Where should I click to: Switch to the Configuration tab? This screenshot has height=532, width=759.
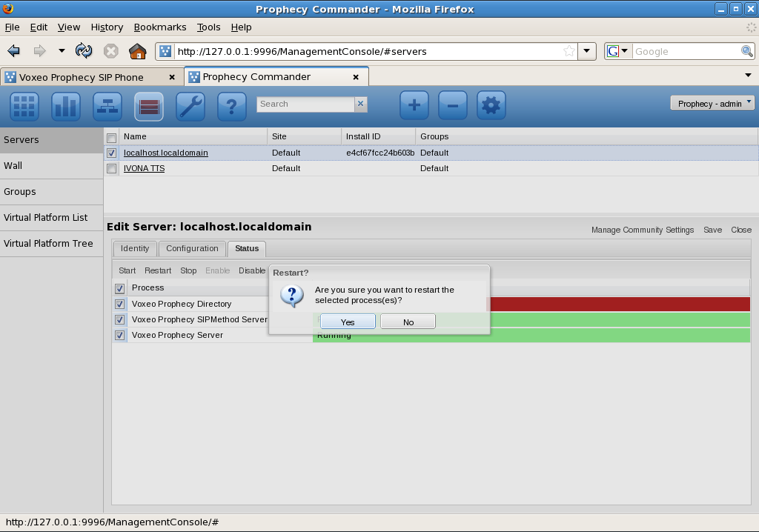(192, 249)
